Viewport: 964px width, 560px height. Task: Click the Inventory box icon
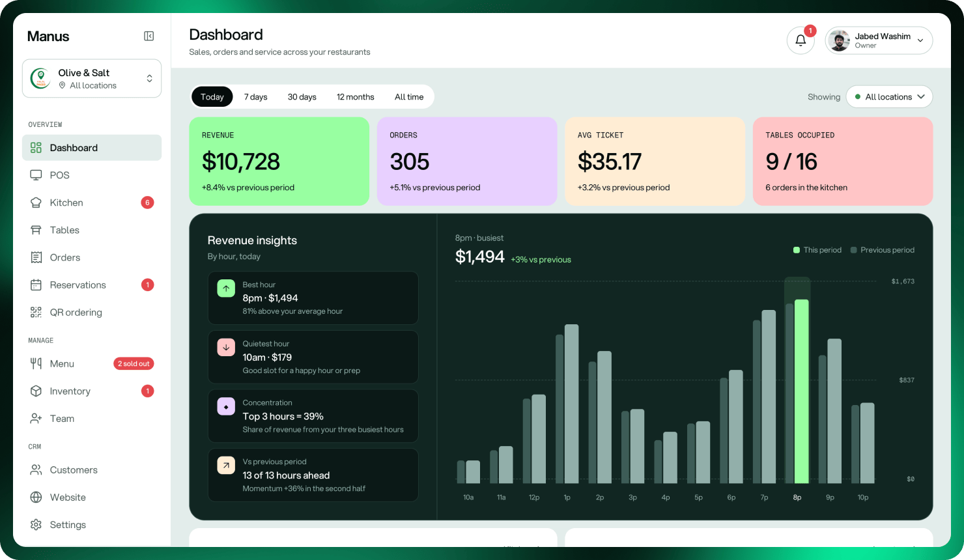36,391
